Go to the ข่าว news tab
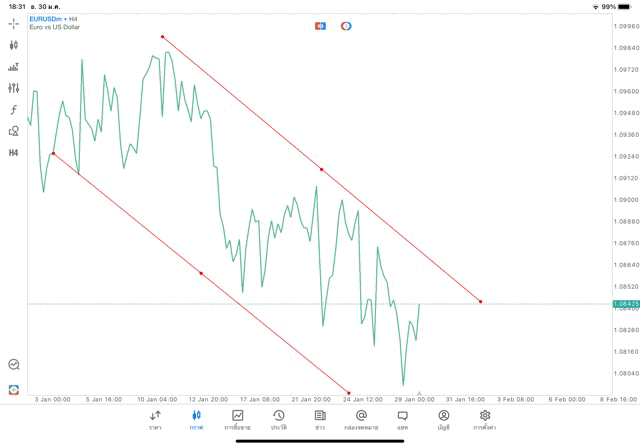Image resolution: width=640 pixels, height=447 pixels. pyautogui.click(x=320, y=419)
